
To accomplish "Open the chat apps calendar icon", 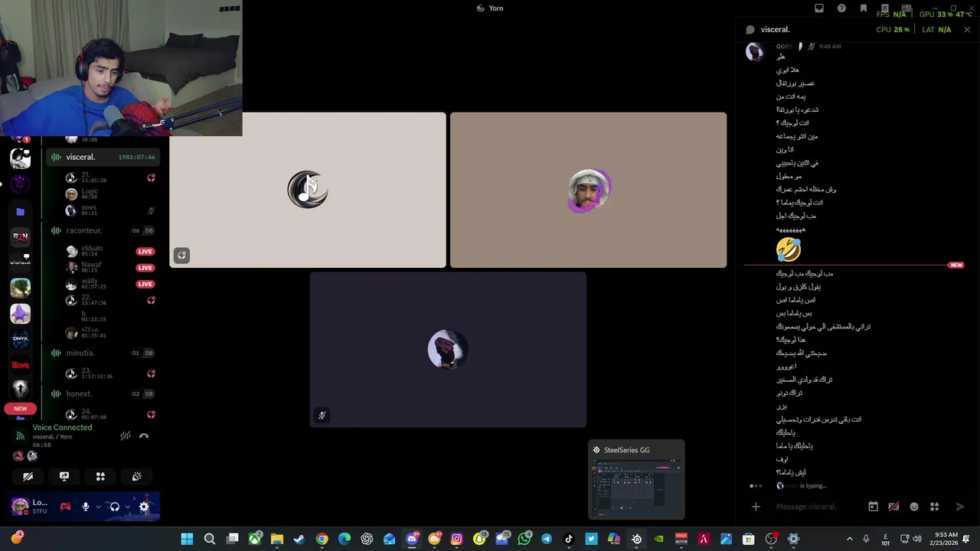I will pyautogui.click(x=873, y=507).
